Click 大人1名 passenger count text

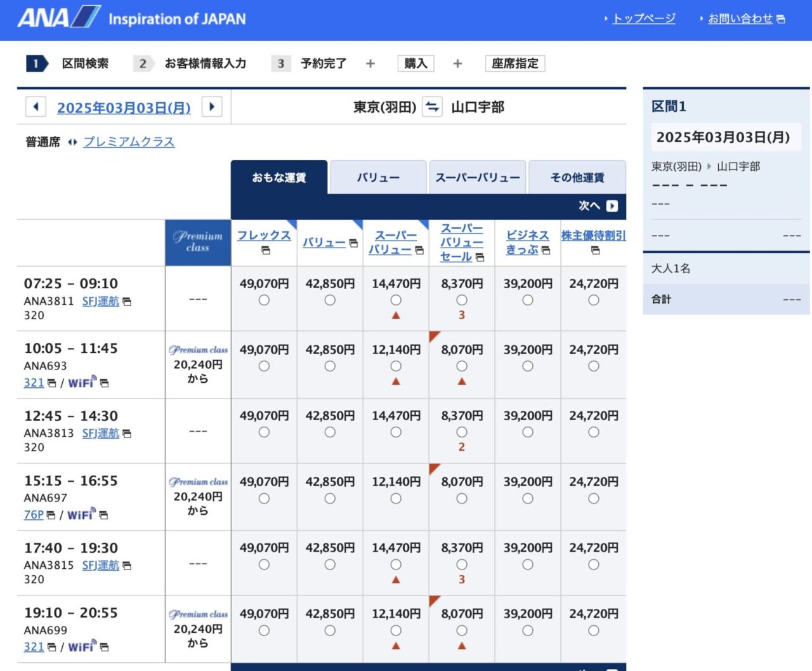pyautogui.click(x=671, y=269)
